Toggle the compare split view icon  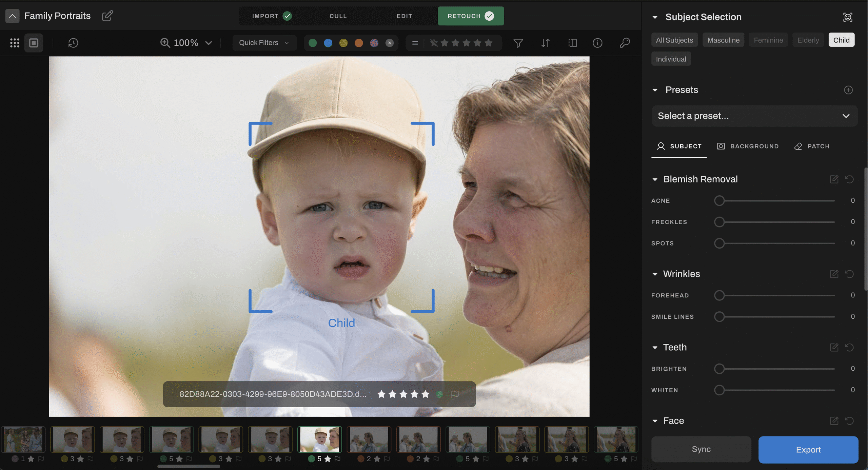click(x=572, y=43)
